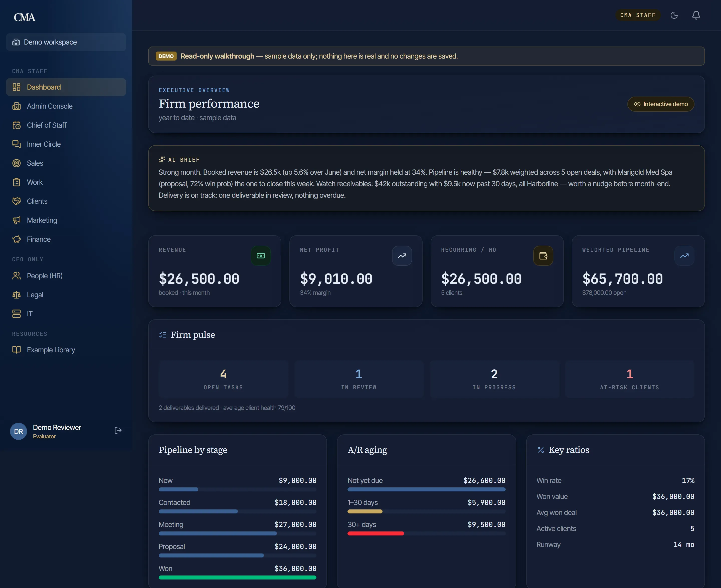Navigate to Sales

[x=66, y=163]
